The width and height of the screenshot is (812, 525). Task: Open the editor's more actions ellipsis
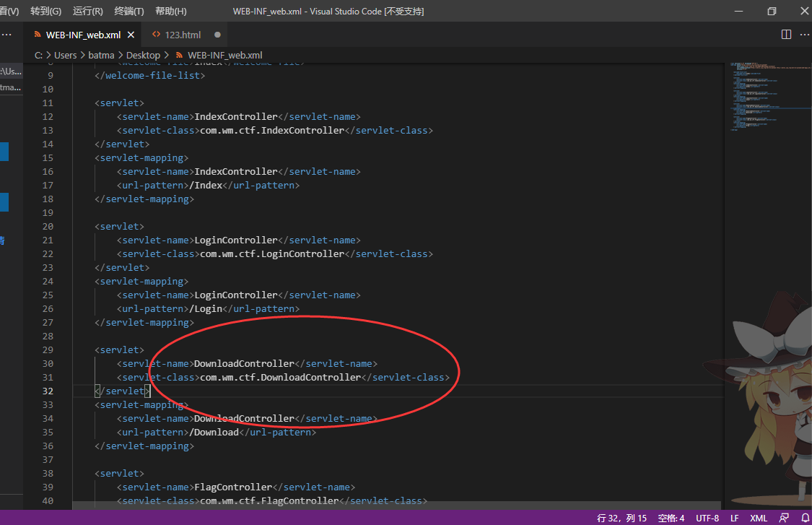tap(805, 35)
